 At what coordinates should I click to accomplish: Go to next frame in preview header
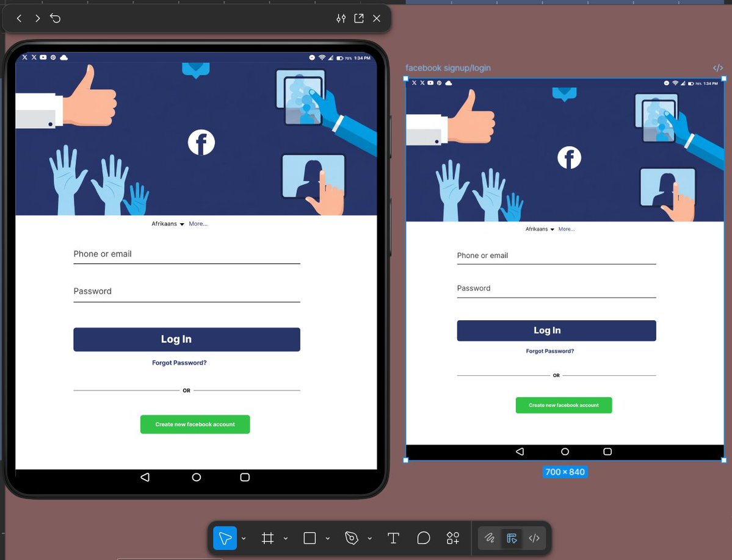pos(38,18)
